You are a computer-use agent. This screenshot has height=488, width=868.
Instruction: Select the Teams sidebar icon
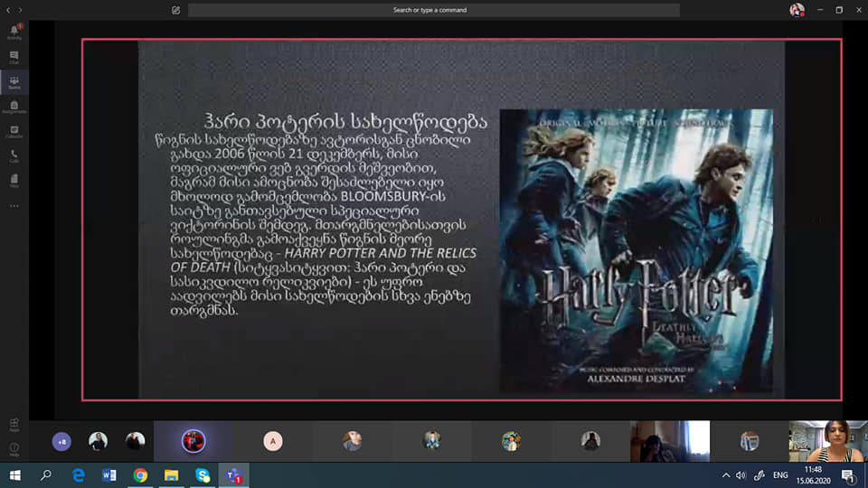14,82
